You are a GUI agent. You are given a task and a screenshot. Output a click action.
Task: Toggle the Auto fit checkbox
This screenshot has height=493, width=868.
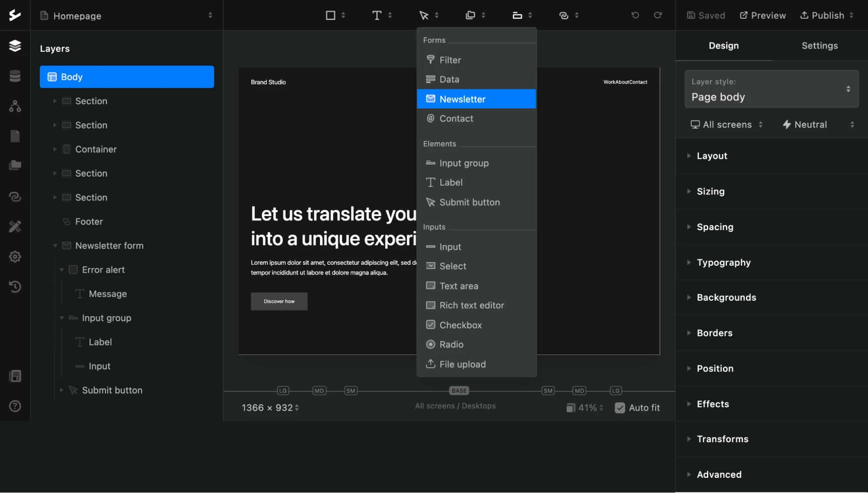point(620,408)
